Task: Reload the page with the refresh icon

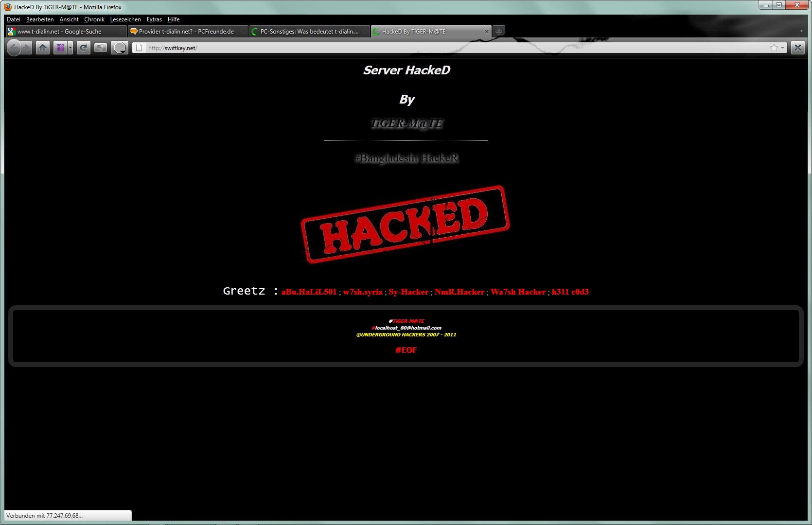Action: pos(84,48)
